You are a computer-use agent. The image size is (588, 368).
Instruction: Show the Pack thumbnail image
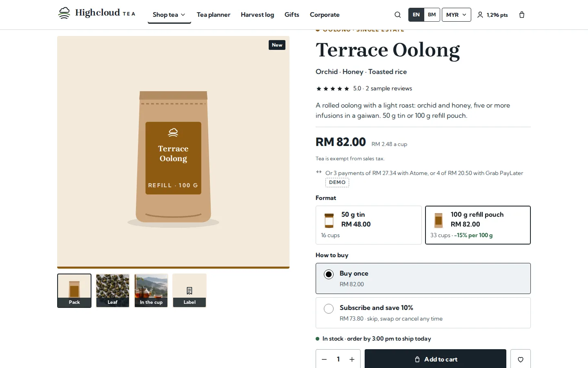click(74, 291)
